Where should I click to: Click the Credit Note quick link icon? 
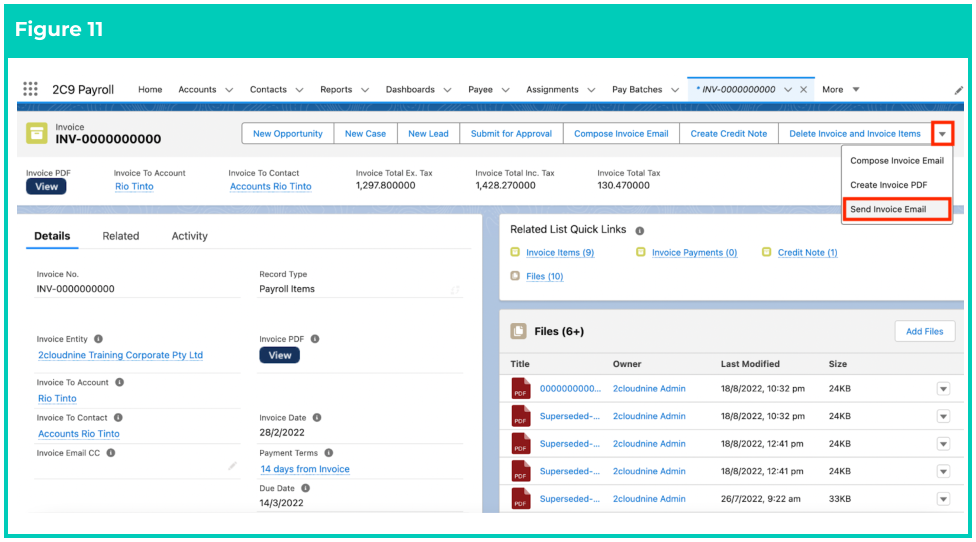pos(766,252)
